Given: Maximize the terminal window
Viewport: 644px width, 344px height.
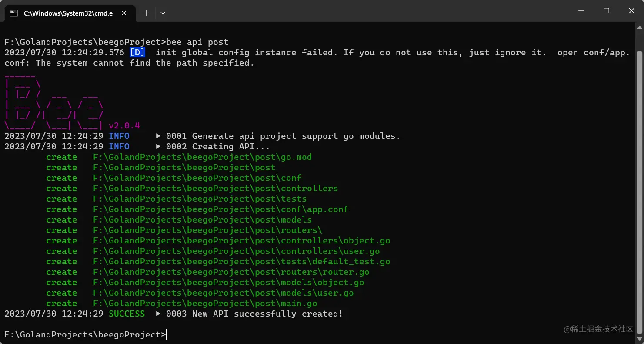Looking at the screenshot, I should tap(606, 11).
